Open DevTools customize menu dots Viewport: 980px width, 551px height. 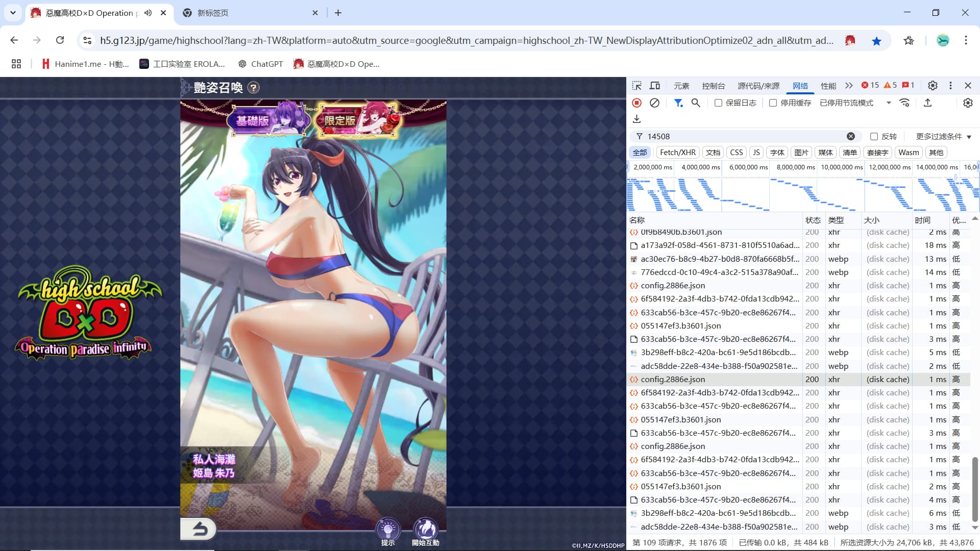[x=950, y=86]
